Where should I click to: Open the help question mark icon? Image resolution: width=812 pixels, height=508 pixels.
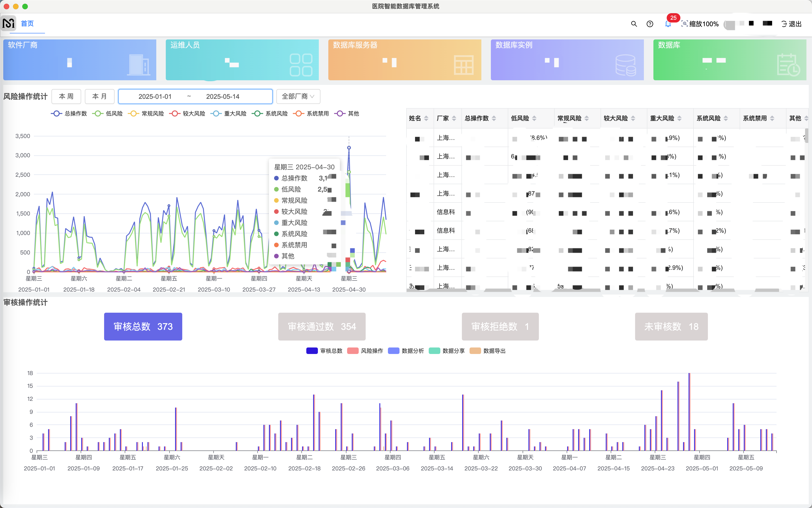pos(650,24)
